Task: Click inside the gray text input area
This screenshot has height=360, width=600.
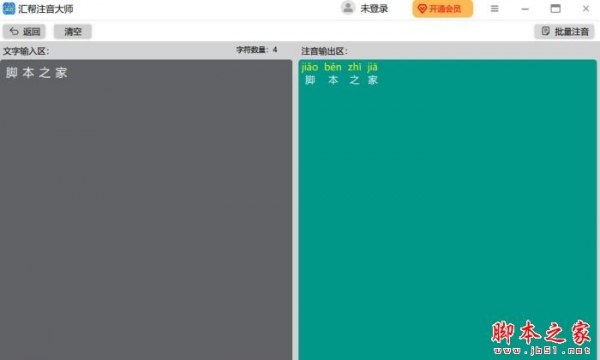Action: click(x=146, y=210)
